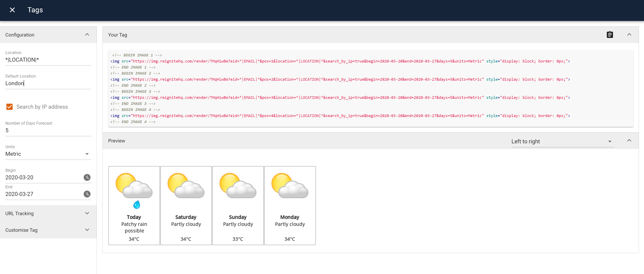Close the Tags dialog with X icon
The height and width of the screenshot is (274, 644).
point(12,10)
